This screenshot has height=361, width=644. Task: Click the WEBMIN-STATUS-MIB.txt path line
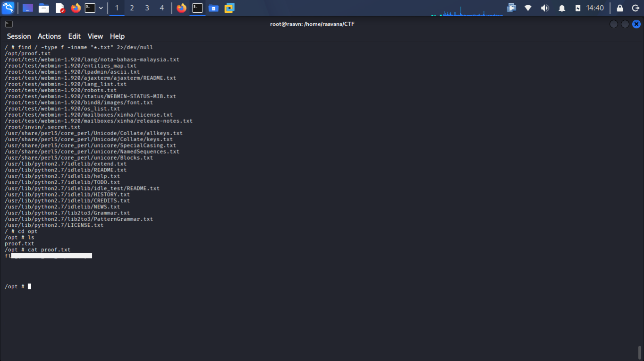coord(90,96)
